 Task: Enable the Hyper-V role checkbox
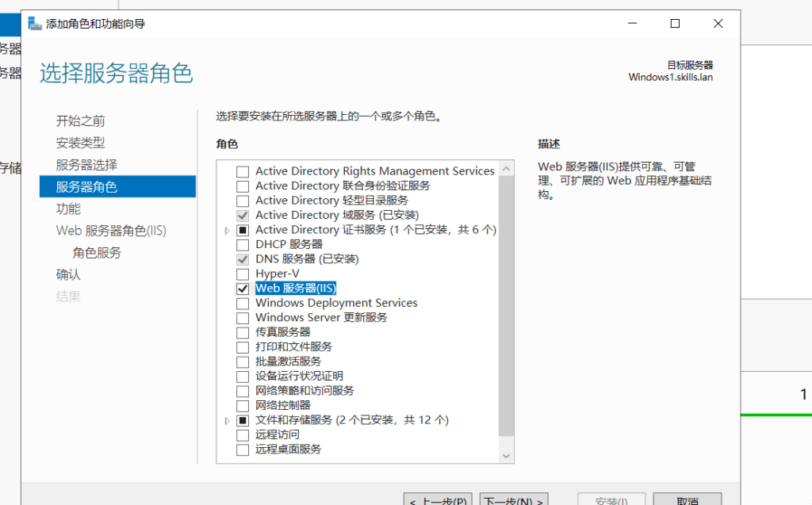pyautogui.click(x=243, y=274)
